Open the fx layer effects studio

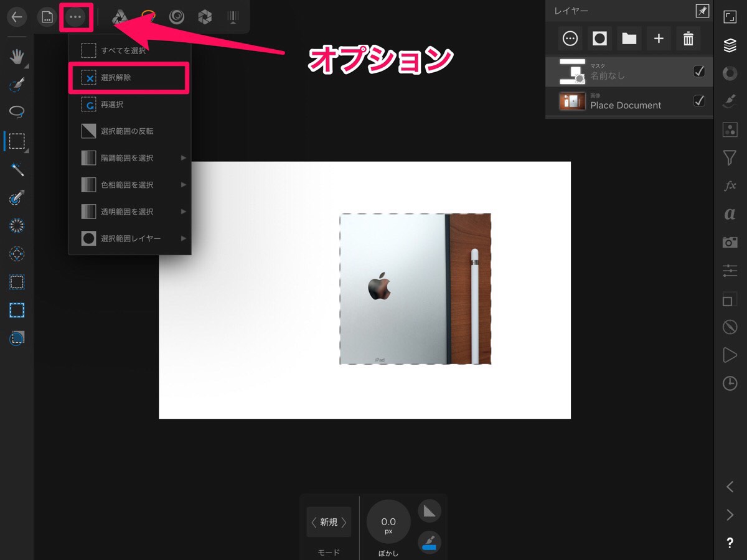coord(730,186)
